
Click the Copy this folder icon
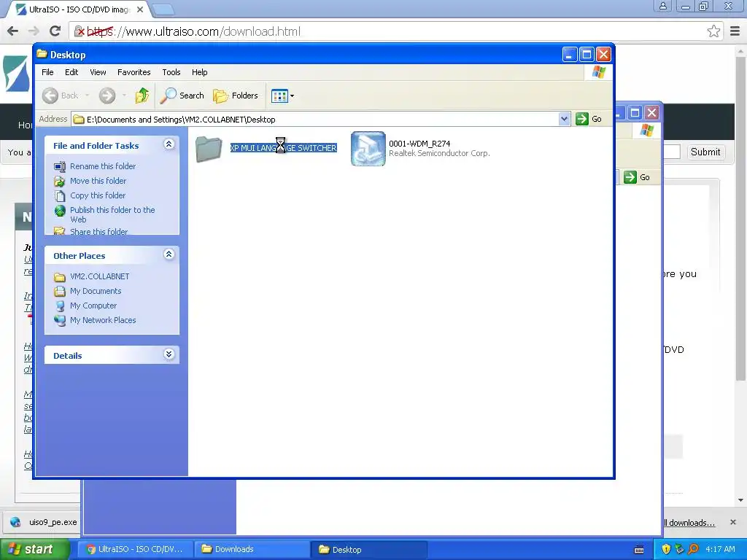60,195
